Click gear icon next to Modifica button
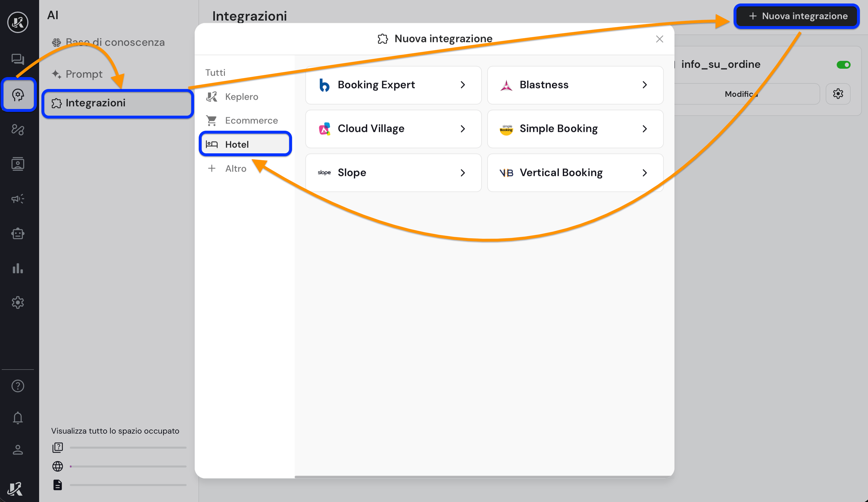Image resolution: width=868 pixels, height=502 pixels. [x=838, y=94]
